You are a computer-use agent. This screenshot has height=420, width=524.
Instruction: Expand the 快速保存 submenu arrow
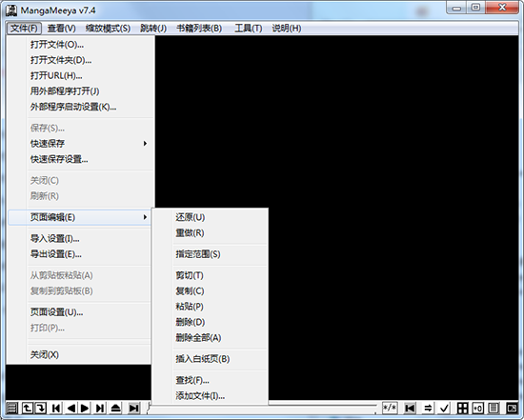coord(145,144)
